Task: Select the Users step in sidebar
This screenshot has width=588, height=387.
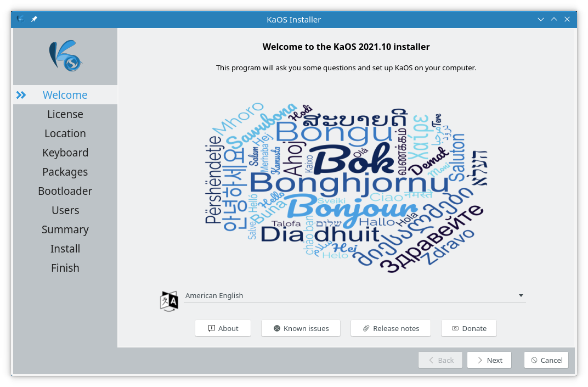Action: tap(65, 210)
